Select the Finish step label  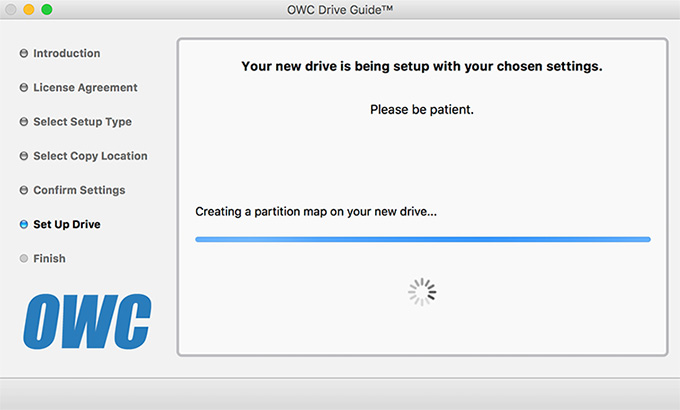pyautogui.click(x=49, y=259)
